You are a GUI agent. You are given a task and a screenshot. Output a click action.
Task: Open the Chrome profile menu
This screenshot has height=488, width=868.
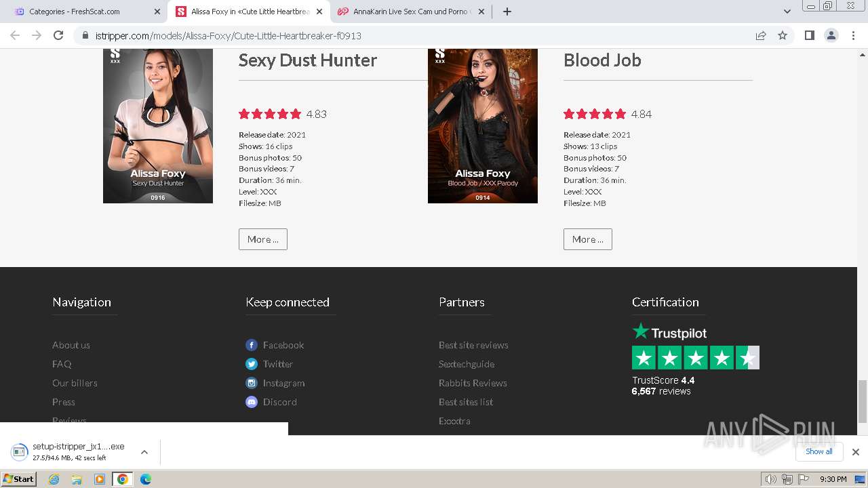(x=831, y=35)
